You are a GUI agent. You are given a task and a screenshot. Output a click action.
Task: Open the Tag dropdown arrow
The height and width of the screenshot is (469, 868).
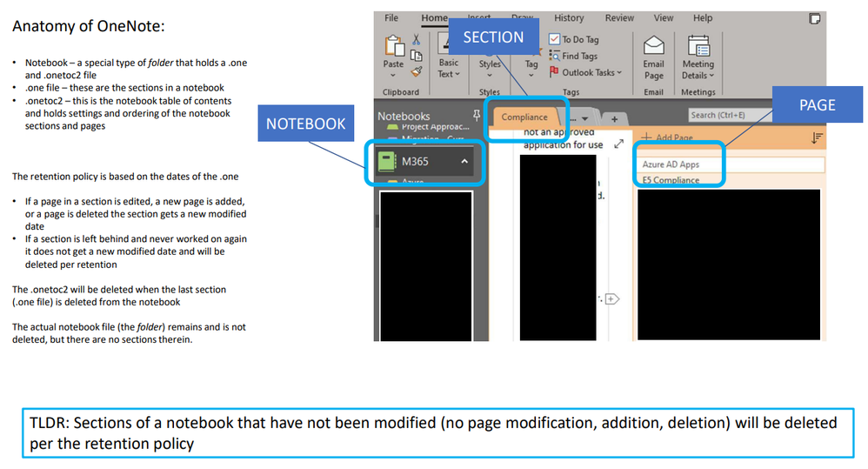(x=531, y=76)
